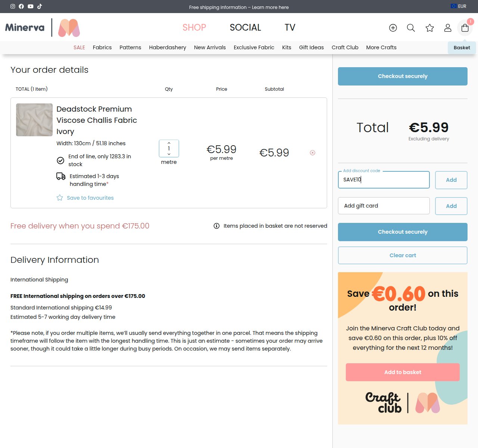Image resolution: width=478 pixels, height=448 pixels.
Task: Open Minerva's YouTube channel
Action: 31,6
